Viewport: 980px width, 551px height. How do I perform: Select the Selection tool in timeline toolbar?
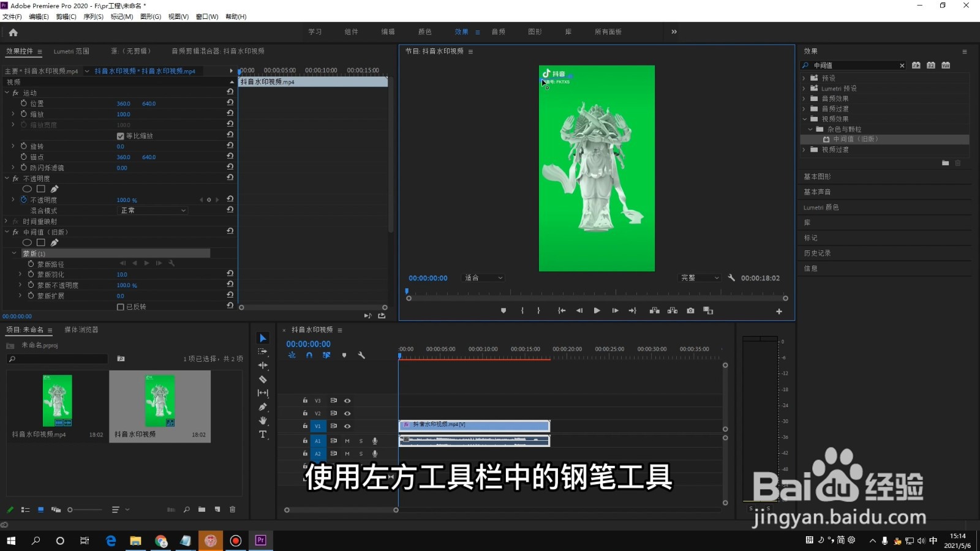[263, 338]
